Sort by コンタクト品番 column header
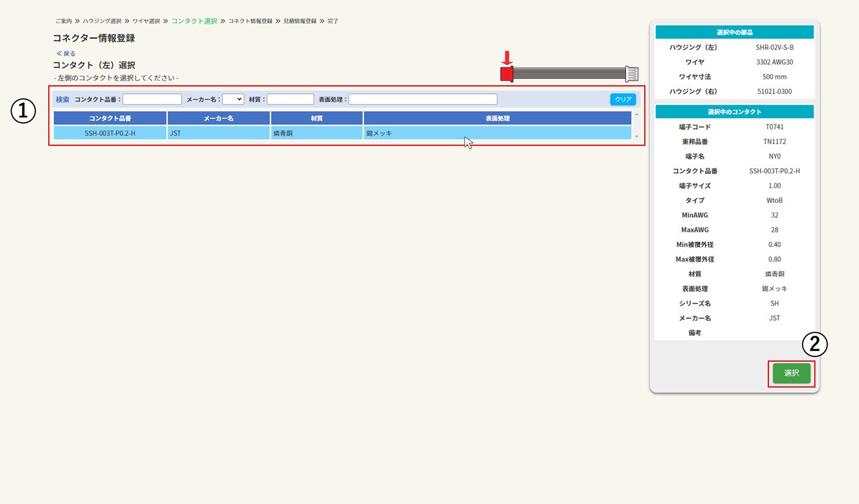 (110, 118)
